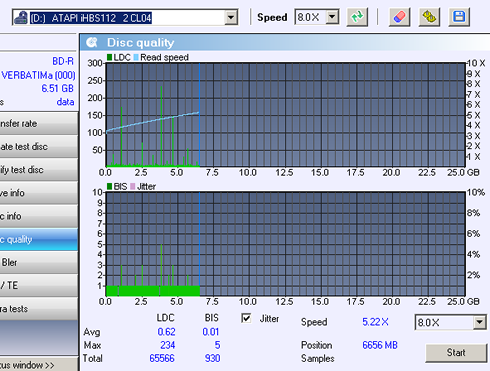Open the Verify test disc tab
Image resolution: width=490 pixels, height=371 pixels.
pyautogui.click(x=38, y=170)
